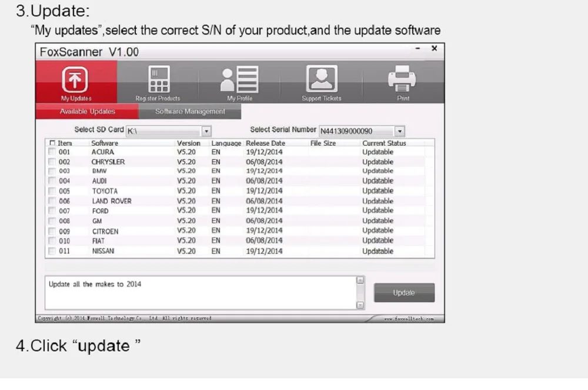
Task: Check the 009 CITROEN checkbox
Action: pyautogui.click(x=52, y=231)
